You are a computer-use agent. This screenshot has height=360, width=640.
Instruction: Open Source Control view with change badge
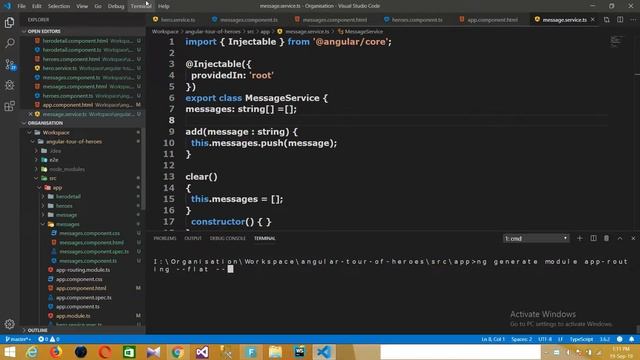coord(10,64)
